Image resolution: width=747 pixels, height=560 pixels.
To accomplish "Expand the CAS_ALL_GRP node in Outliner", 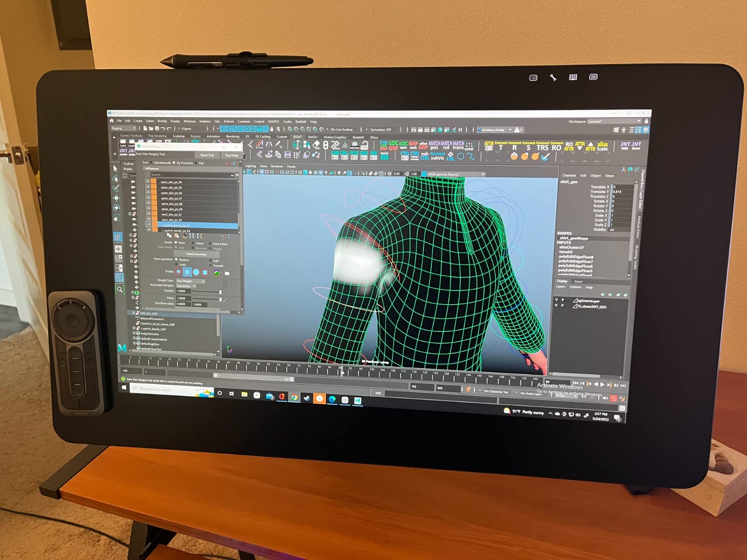I will pyautogui.click(x=134, y=313).
